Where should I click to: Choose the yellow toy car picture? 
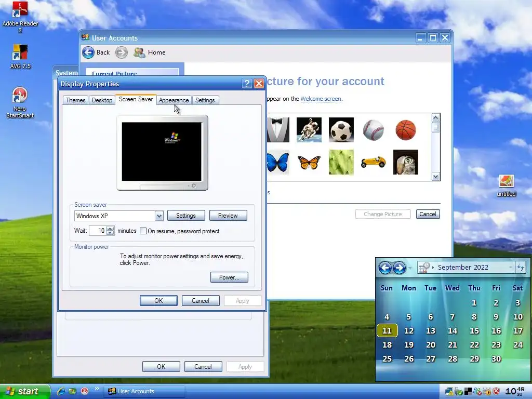click(373, 162)
